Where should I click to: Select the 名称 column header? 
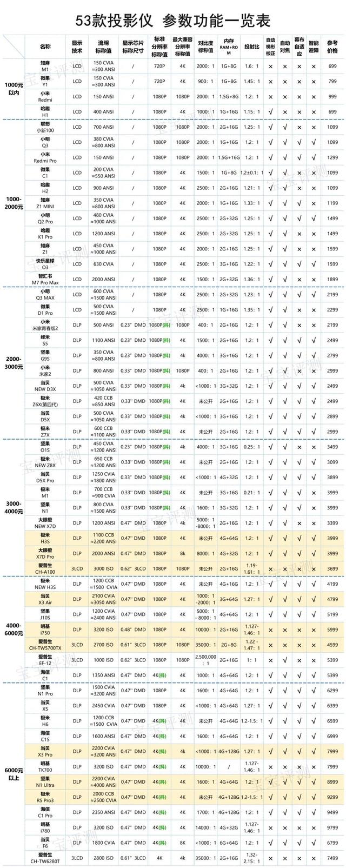[x=45, y=47]
